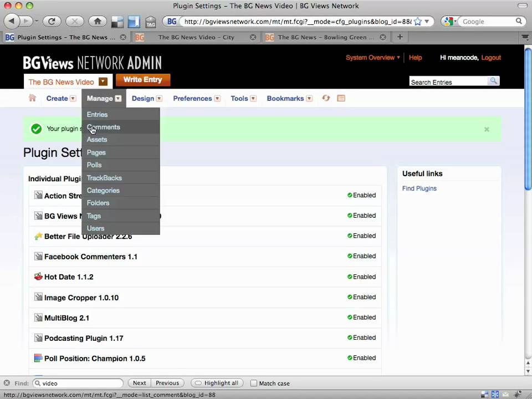Viewport: 532px width, 399px height.
Task: Open the System Overview dropdown
Action: pos(373,58)
